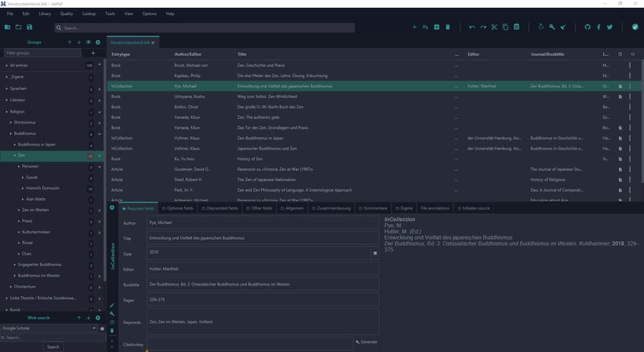Expand the Sprachen group chevron
Screen dimensions: 644x352
99,89
